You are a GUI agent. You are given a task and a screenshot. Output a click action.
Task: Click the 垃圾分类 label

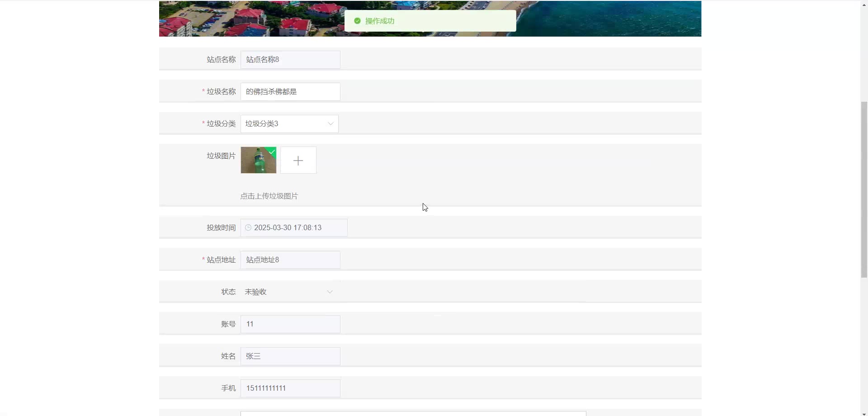[x=221, y=124]
